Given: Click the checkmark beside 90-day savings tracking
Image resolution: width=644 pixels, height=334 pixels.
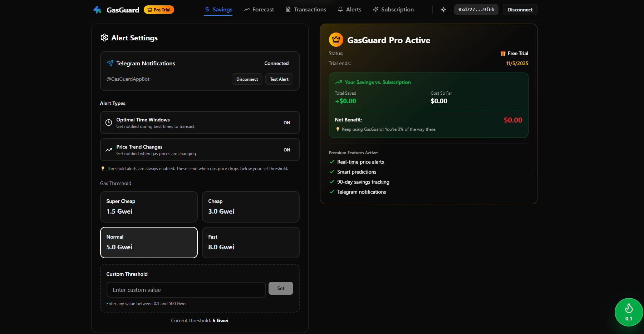Looking at the screenshot, I should (332, 182).
